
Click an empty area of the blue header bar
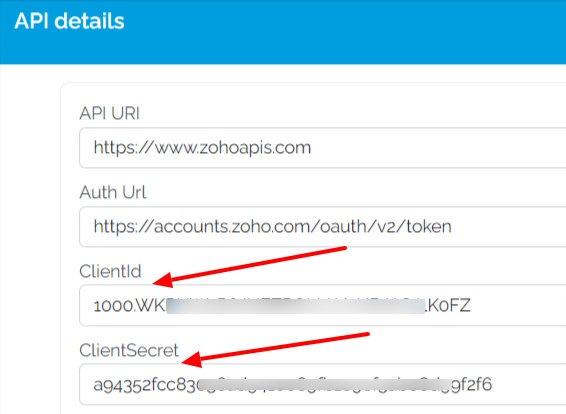coord(343,32)
